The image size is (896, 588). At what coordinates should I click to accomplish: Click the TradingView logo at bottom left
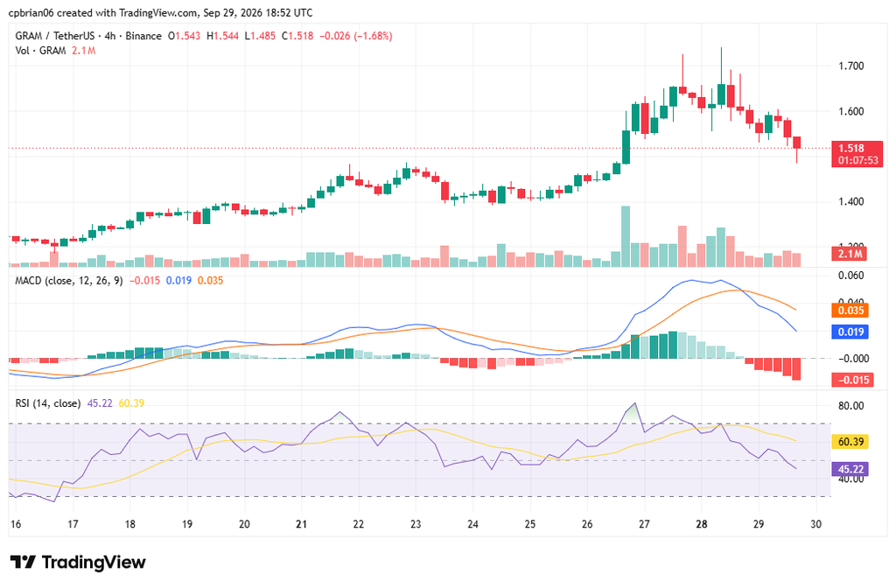(78, 563)
